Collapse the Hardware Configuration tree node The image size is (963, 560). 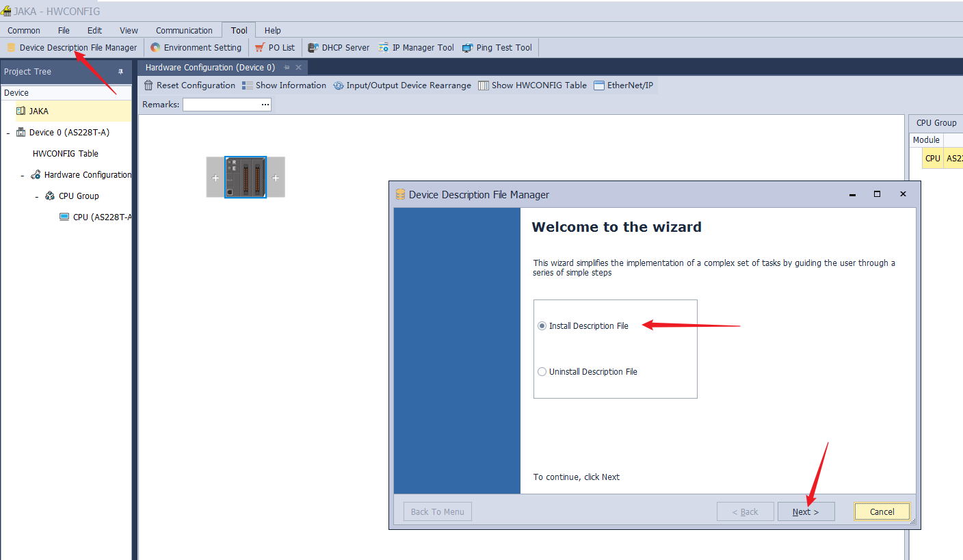click(x=23, y=175)
